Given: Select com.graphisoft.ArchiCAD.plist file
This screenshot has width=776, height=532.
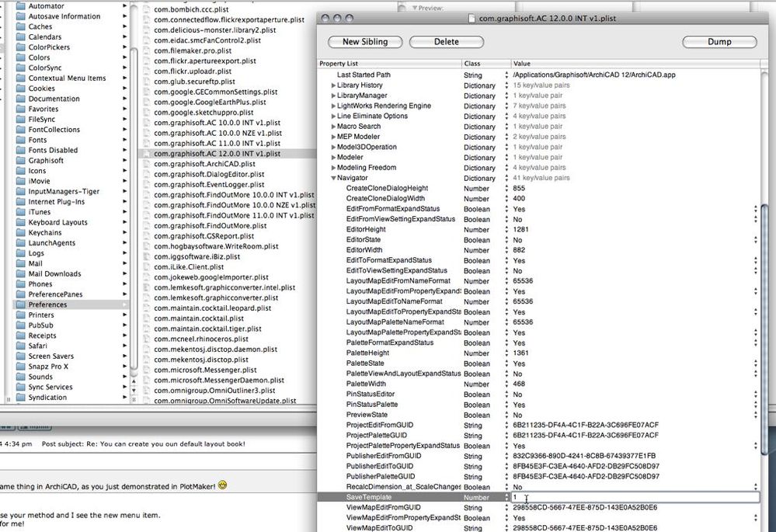Looking at the screenshot, I should pos(204,164).
